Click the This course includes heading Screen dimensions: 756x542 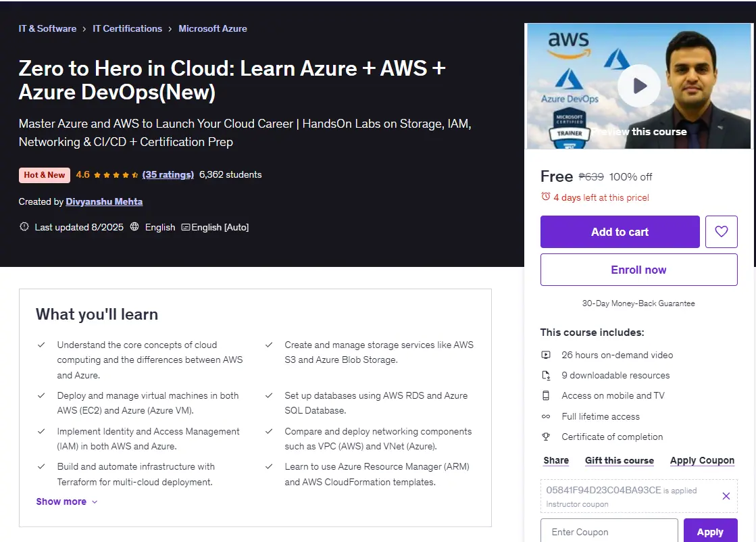[x=592, y=332]
